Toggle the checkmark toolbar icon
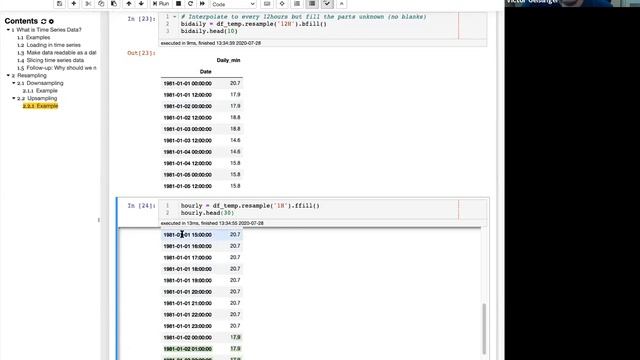The height and width of the screenshot is (360, 640). pos(327,4)
